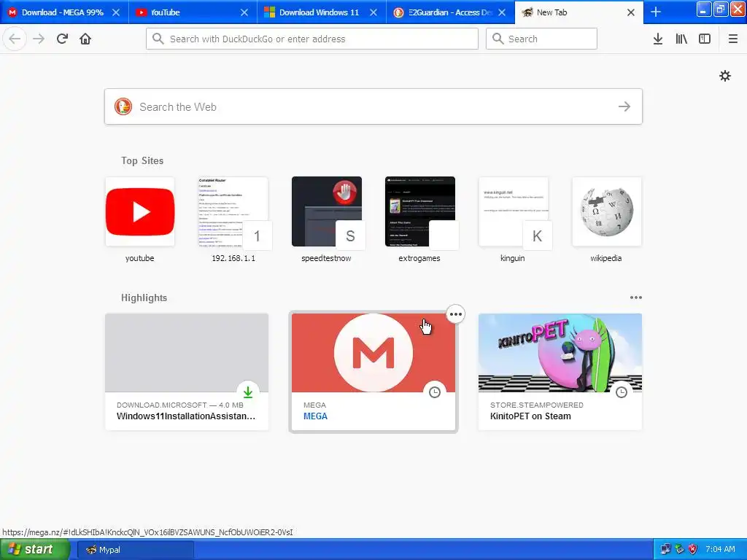The image size is (747, 560).
Task: Open the wikipedia top site tile
Action: pos(606,212)
